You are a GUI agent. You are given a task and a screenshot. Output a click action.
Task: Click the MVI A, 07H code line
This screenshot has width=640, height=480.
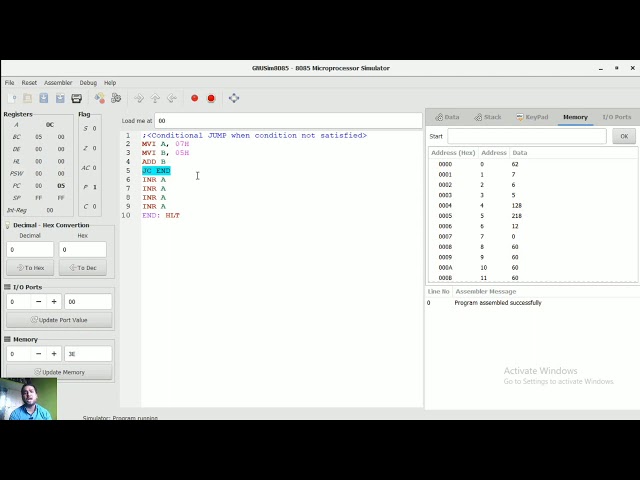pos(165,144)
